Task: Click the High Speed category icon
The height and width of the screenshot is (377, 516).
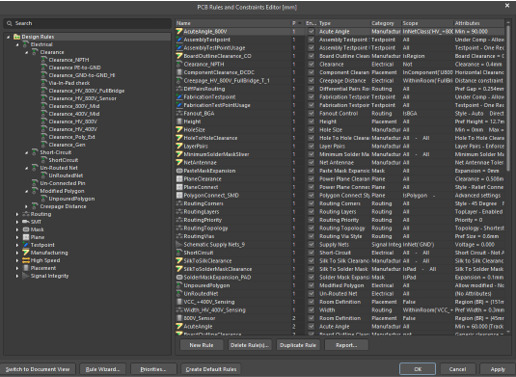Action: [x=26, y=260]
